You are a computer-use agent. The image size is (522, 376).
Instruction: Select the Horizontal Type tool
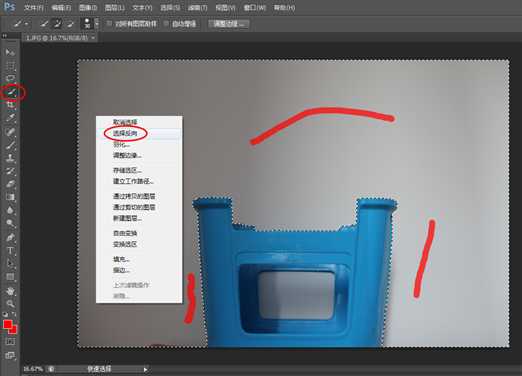[10, 251]
